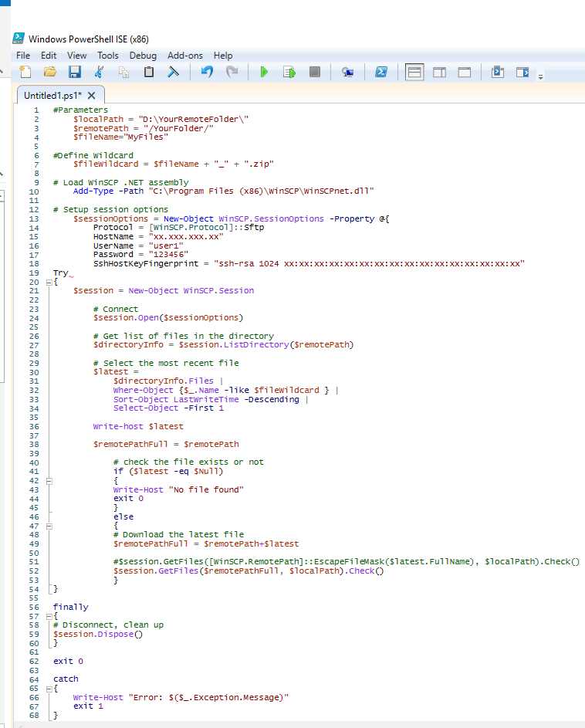Click the Exception.Message error string
This screenshot has height=728, width=585.
point(208,698)
